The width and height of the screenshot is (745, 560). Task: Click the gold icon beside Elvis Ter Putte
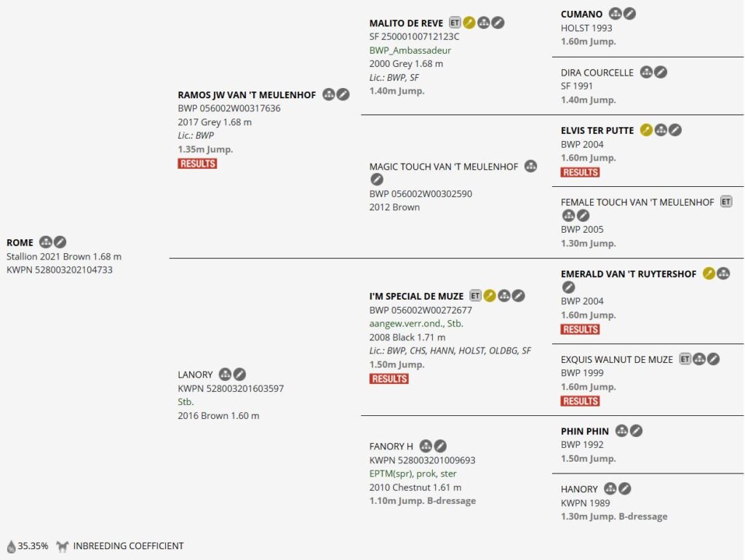(x=646, y=130)
